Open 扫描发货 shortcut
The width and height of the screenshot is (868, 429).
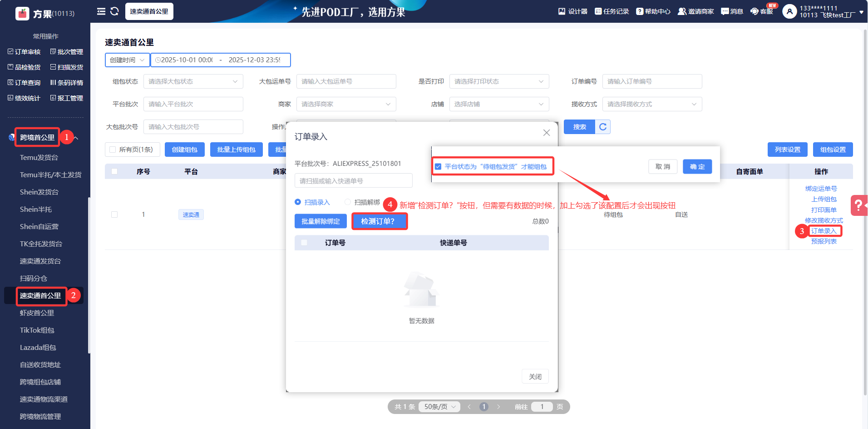click(67, 67)
